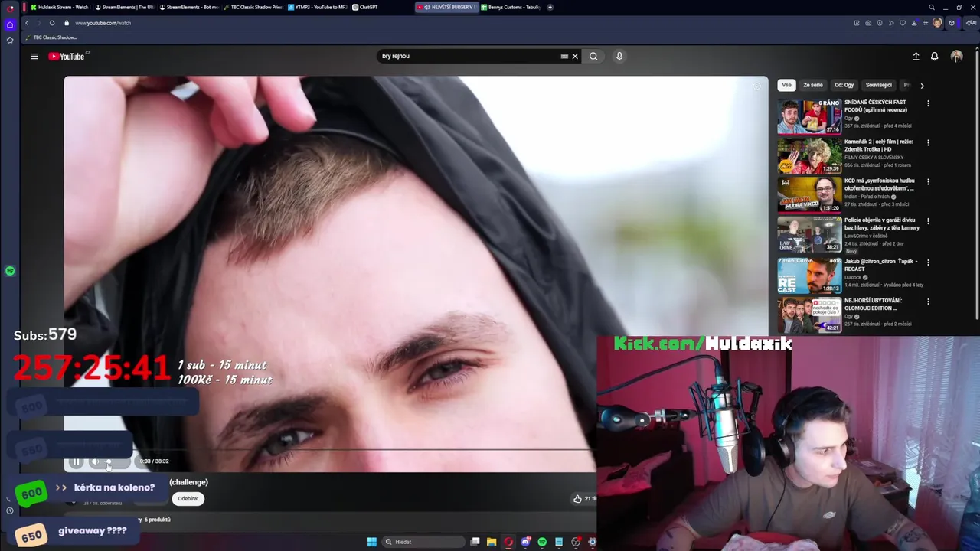Open options menu for SNÍDANĚ ČESKÝCH FAST FOODŮ
Screen dimensions: 980x551
(928, 103)
